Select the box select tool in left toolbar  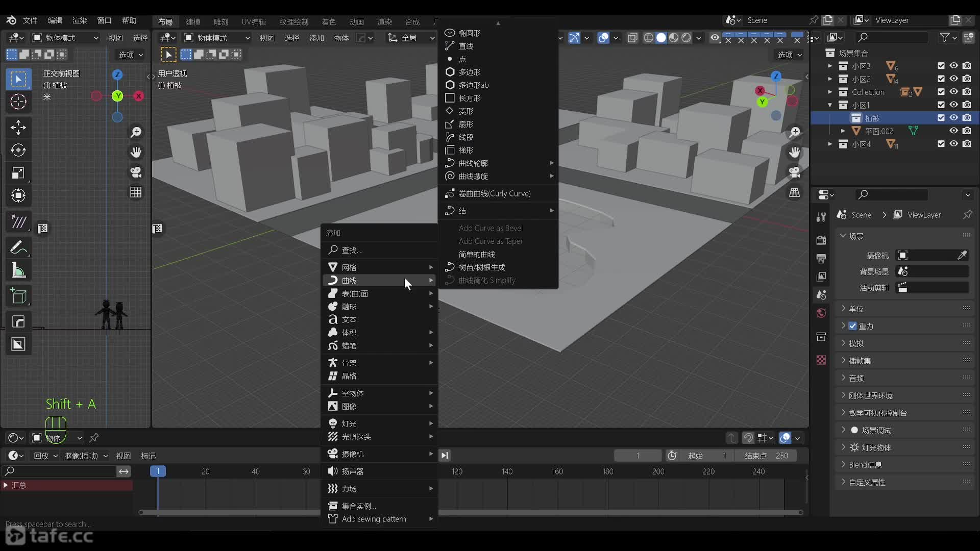click(x=18, y=79)
